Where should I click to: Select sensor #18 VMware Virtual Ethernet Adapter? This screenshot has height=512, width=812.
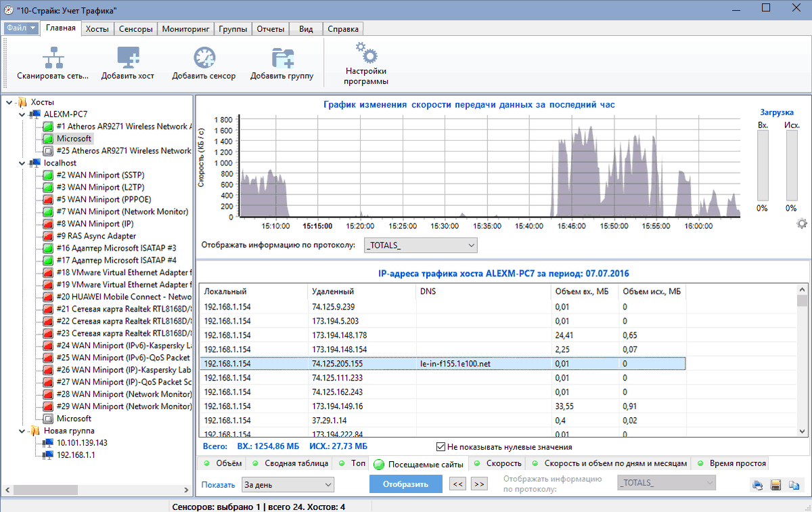click(x=118, y=273)
